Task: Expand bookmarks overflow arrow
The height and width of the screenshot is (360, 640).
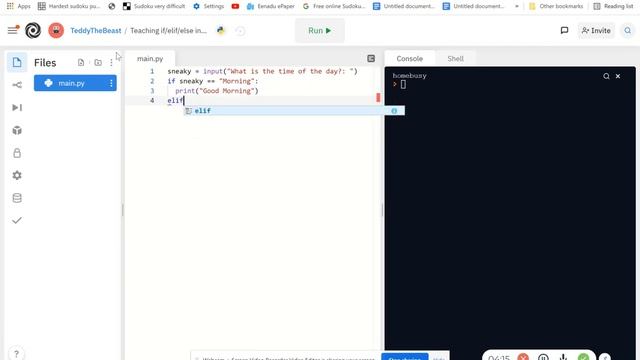Action: point(517,6)
